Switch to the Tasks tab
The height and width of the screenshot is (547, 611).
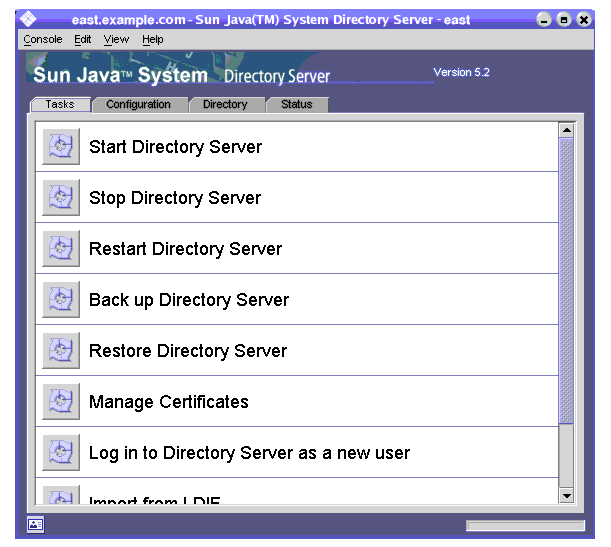coord(60,104)
